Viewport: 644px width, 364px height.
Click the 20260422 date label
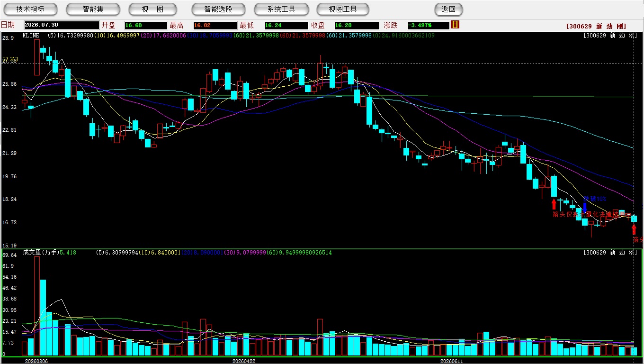[x=243, y=361]
